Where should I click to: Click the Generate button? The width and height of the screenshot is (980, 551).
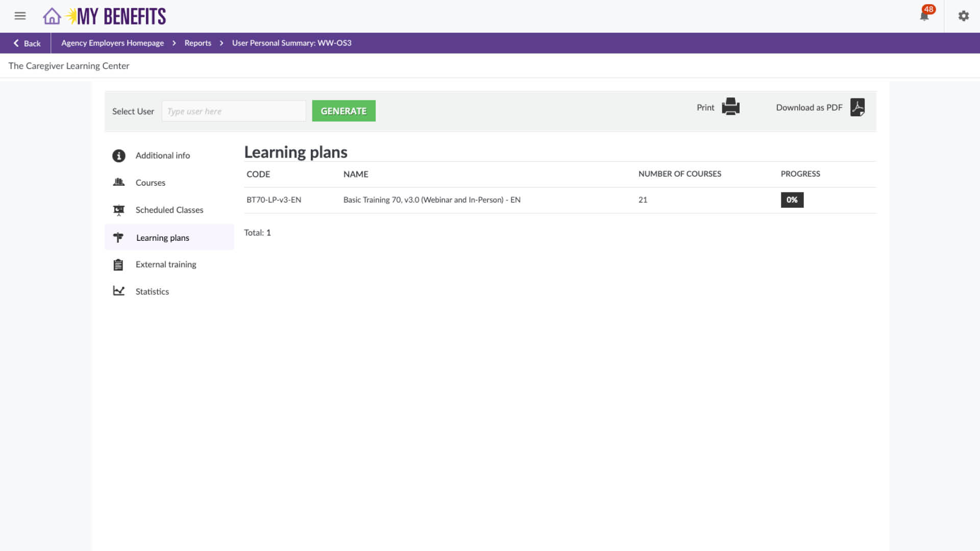(x=344, y=111)
